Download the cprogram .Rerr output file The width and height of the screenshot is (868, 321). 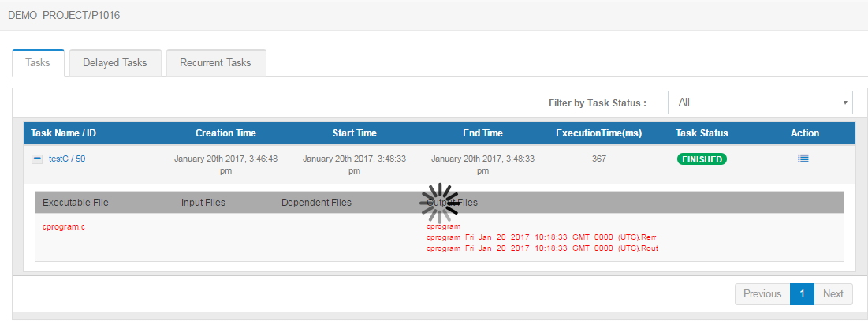(542, 237)
